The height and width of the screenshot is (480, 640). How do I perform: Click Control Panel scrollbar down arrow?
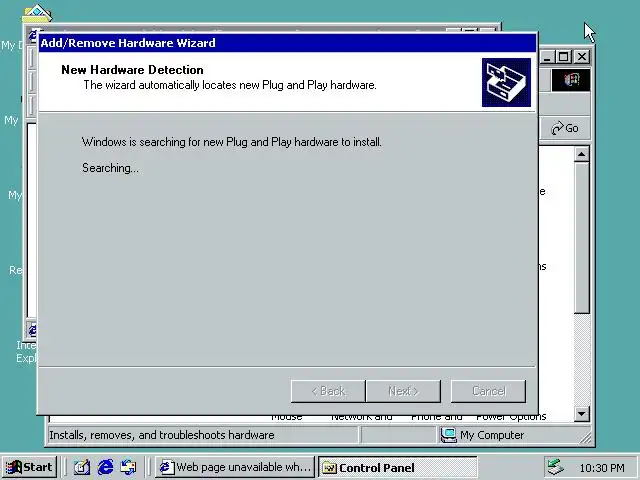point(581,414)
